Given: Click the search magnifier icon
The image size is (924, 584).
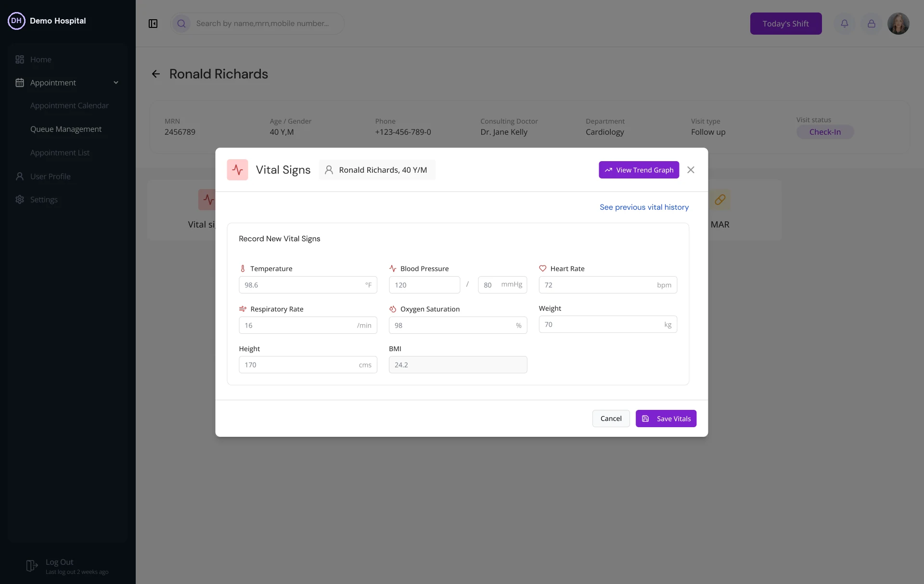Looking at the screenshot, I should [181, 24].
